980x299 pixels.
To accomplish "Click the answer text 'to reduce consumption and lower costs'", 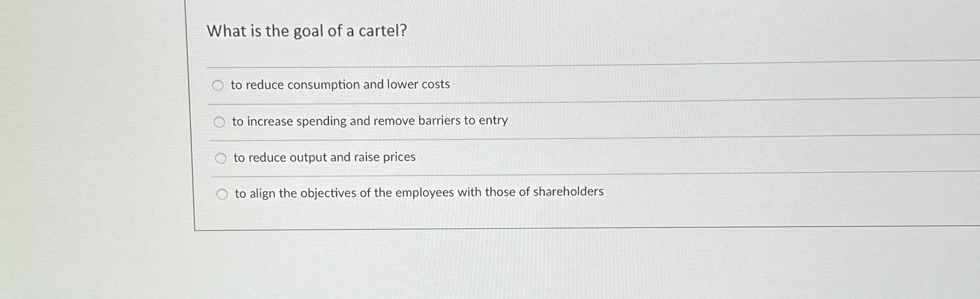I will [x=340, y=85].
